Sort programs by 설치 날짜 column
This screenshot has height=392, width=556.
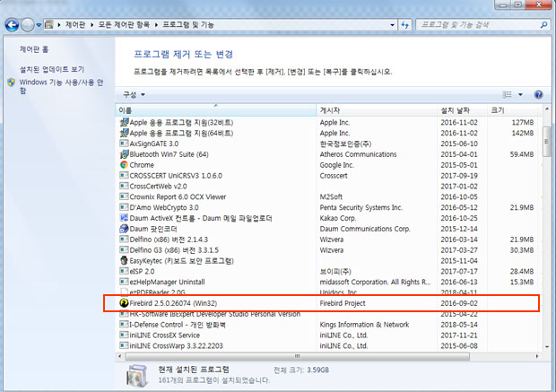[x=461, y=110]
